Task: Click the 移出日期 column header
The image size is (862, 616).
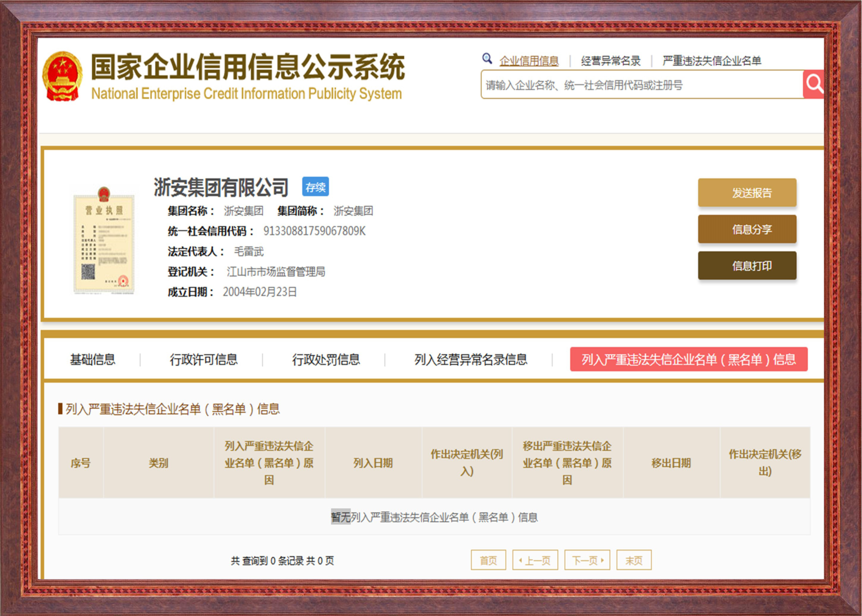Action: tap(672, 463)
